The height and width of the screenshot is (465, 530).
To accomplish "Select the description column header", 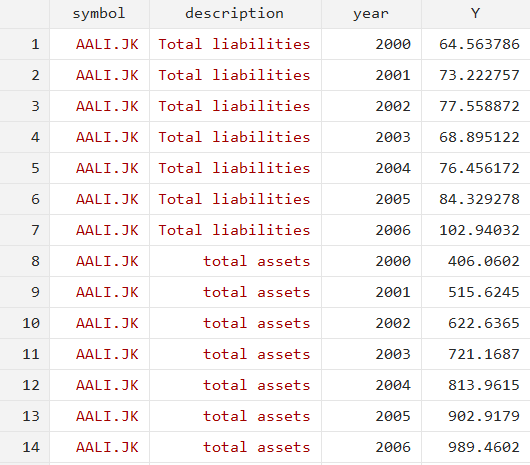I will (x=235, y=14).
